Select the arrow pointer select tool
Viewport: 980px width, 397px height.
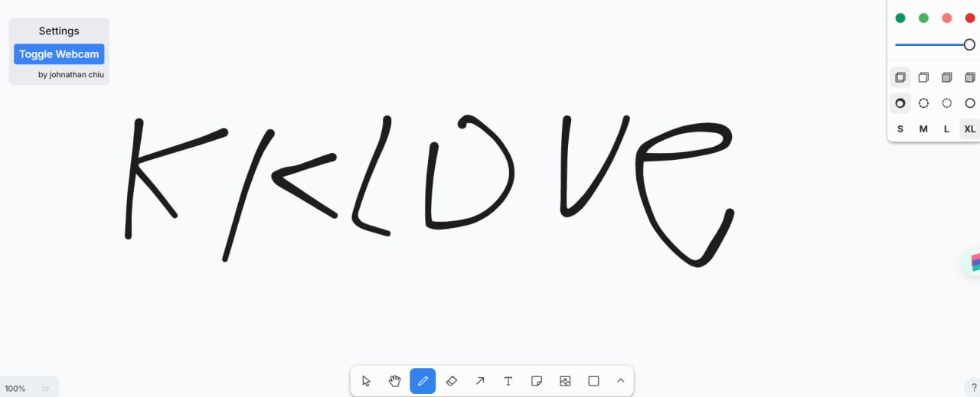[366, 381]
